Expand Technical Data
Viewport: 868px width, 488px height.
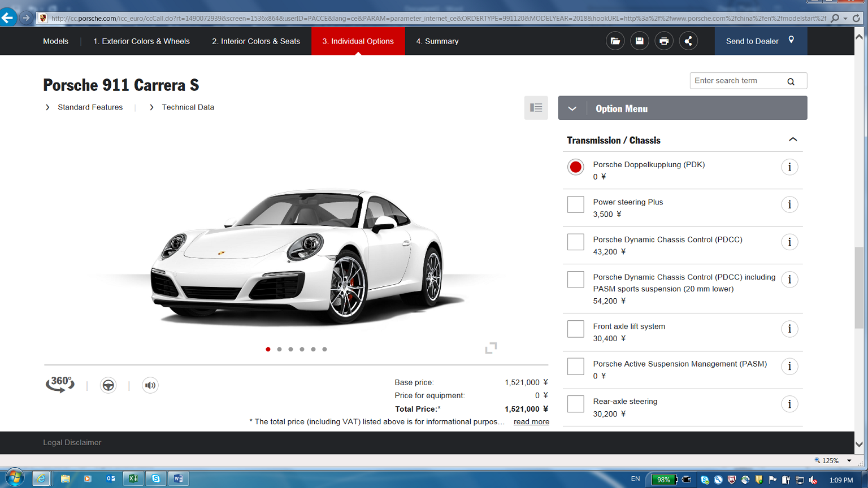coord(188,107)
